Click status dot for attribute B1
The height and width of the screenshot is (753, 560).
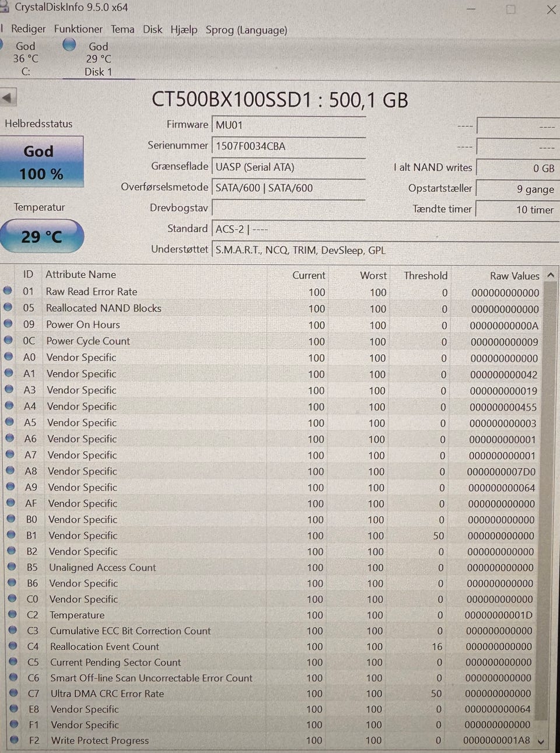(x=11, y=534)
